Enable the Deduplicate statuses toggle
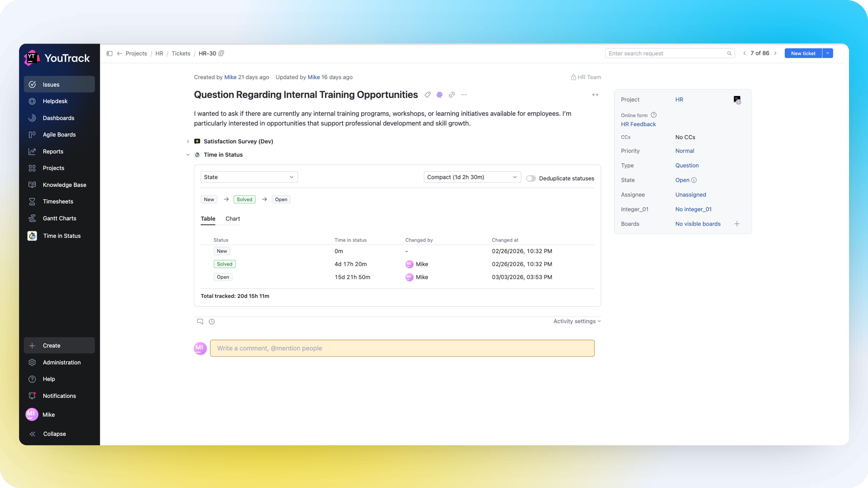 point(531,178)
